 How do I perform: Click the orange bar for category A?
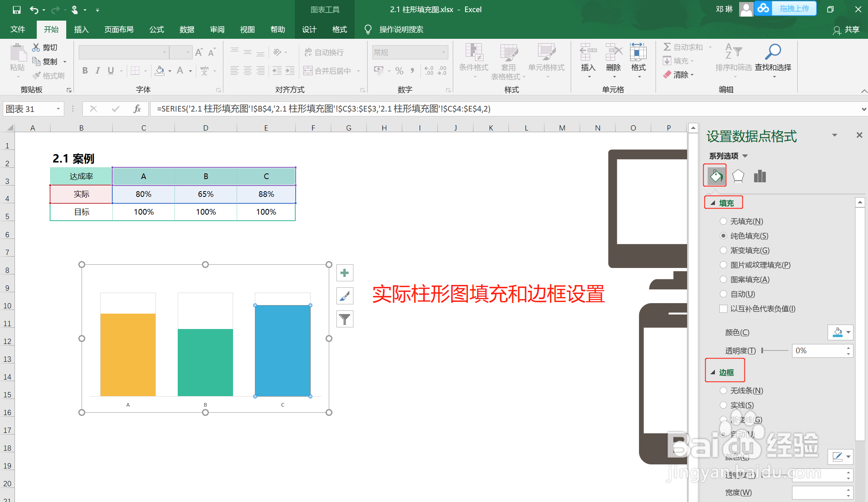click(x=128, y=354)
